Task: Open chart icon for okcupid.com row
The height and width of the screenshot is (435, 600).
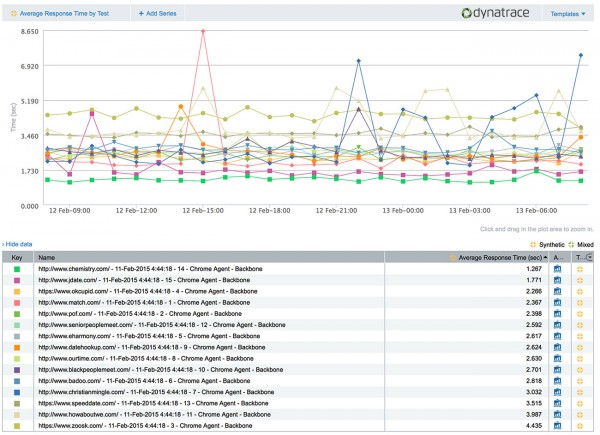Action: pyautogui.click(x=558, y=291)
